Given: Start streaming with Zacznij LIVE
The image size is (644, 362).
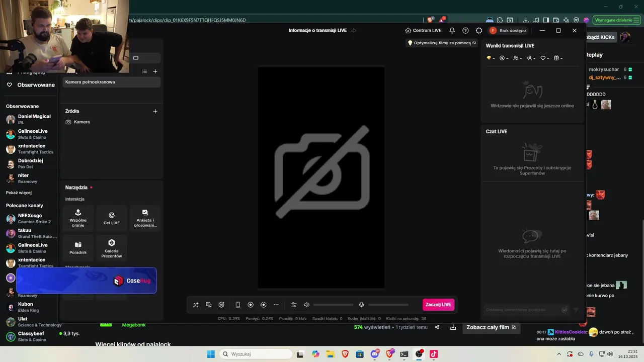Looking at the screenshot, I should (x=438, y=305).
